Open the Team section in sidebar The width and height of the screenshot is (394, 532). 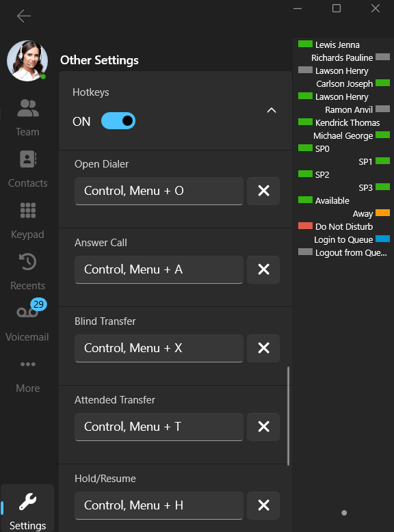tap(27, 116)
